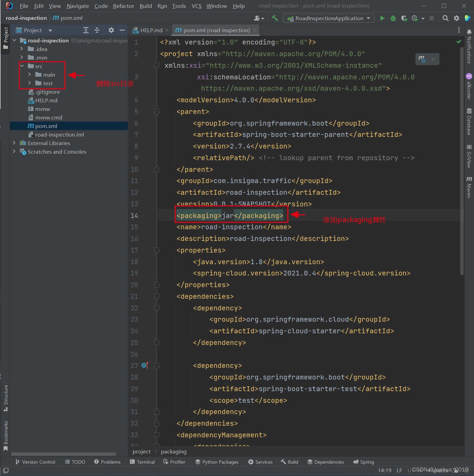Run with Coverage shield icon
Image resolution: width=474 pixels, height=476 pixels.
pos(404,18)
